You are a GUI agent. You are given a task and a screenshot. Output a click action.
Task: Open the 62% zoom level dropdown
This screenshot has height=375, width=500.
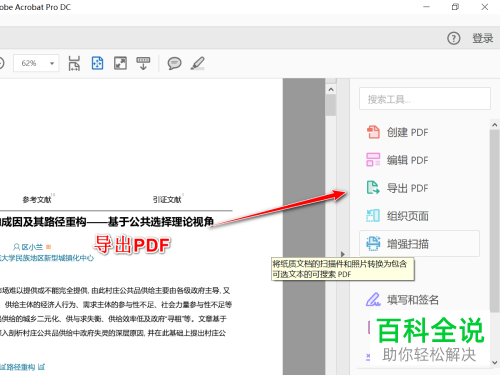pyautogui.click(x=36, y=63)
